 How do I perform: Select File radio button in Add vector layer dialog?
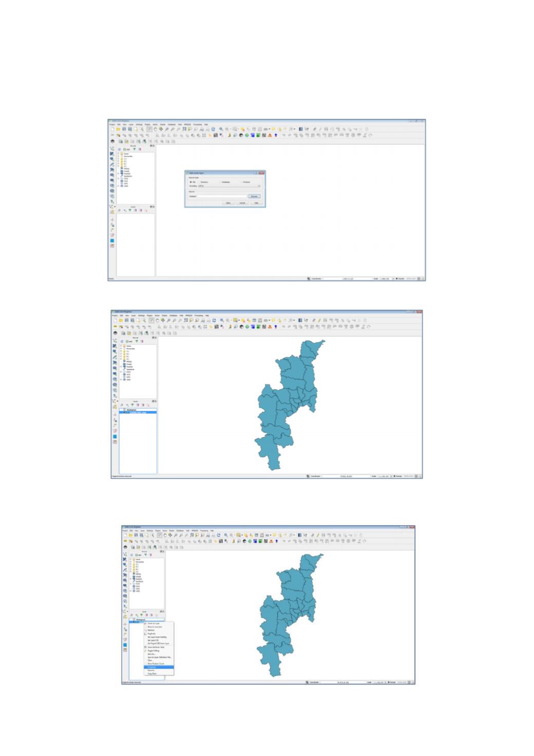(x=191, y=182)
